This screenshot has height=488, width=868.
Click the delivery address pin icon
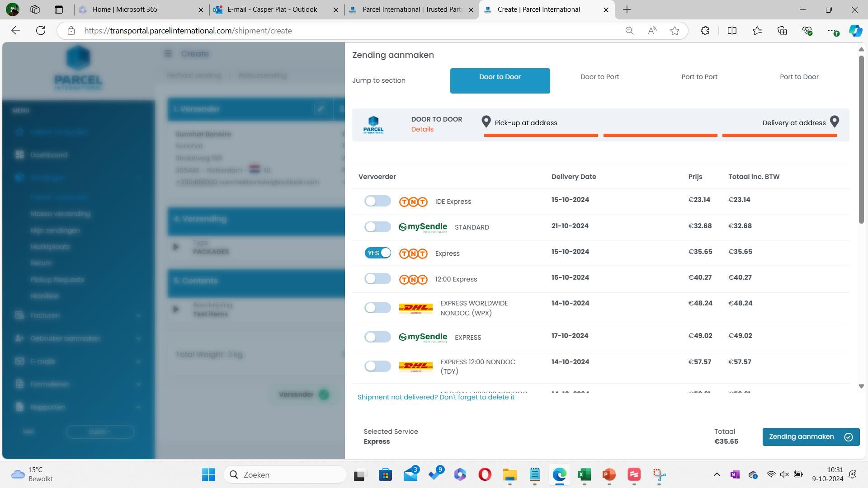coord(835,122)
